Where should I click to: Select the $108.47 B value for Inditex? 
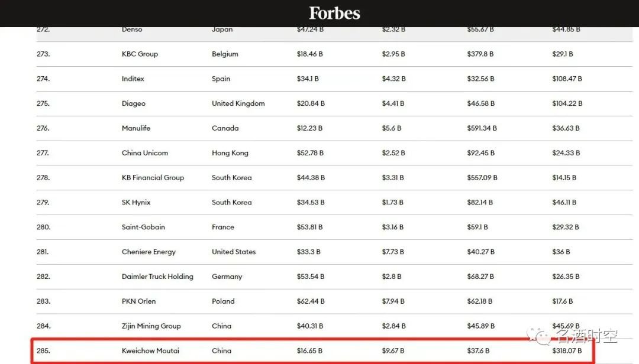[567, 79]
